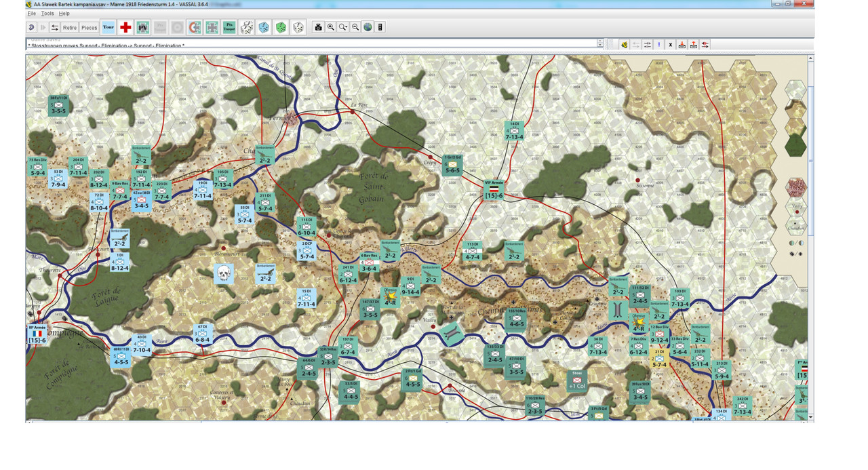The image size is (868, 470).
Task: Click the synchronize double-arrows icon
Action: point(648,45)
